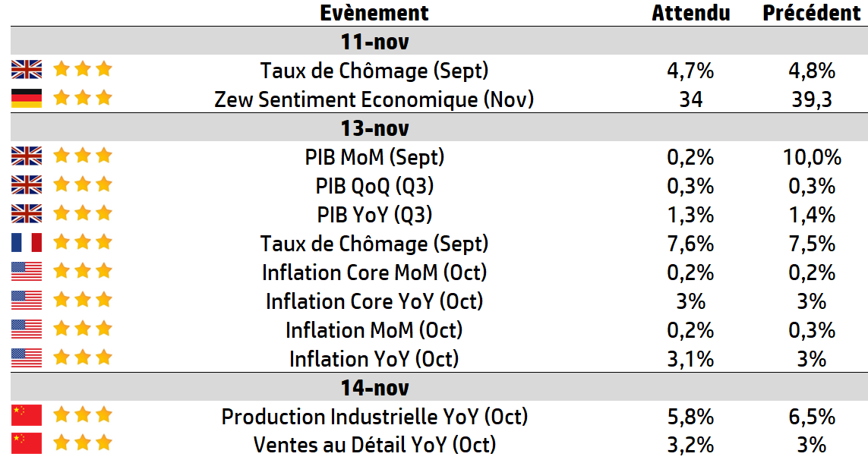The width and height of the screenshot is (868, 463).
Task: Click the 13-nov date section header
Action: point(374,128)
